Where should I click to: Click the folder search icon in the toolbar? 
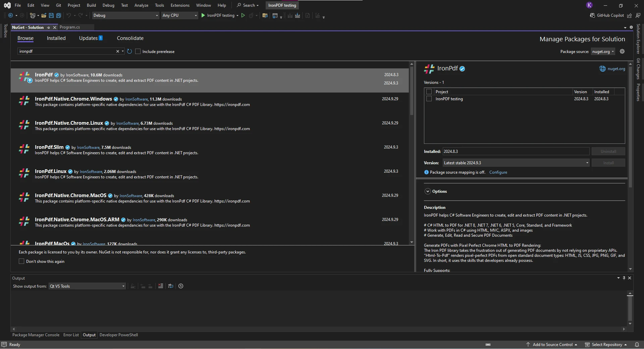click(265, 15)
